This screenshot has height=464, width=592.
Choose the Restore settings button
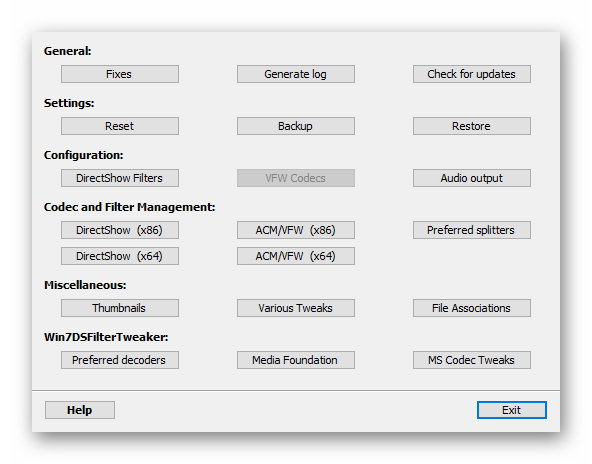(472, 126)
